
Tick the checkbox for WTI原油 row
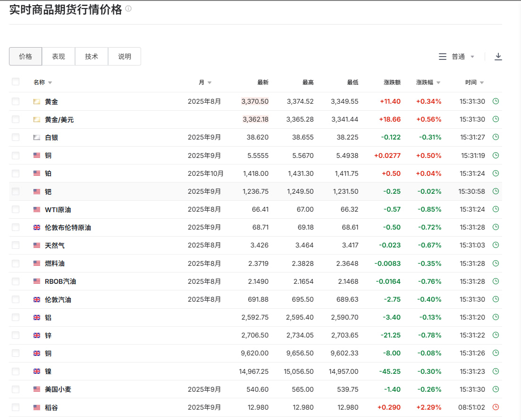coord(16,209)
